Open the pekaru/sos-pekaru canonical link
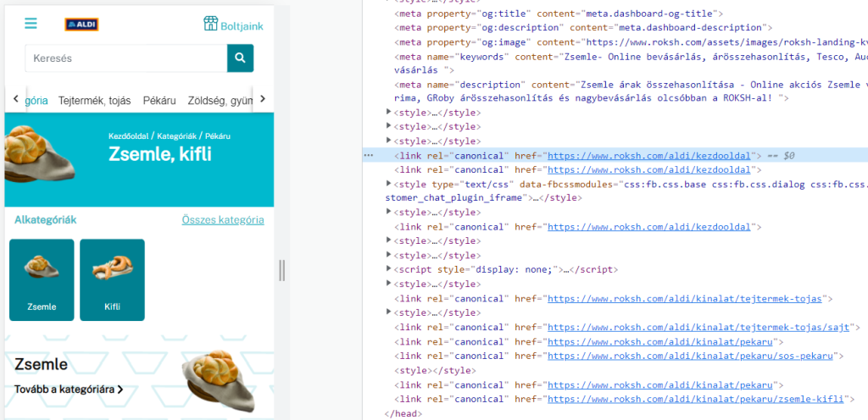The width and height of the screenshot is (868, 420). [x=690, y=356]
